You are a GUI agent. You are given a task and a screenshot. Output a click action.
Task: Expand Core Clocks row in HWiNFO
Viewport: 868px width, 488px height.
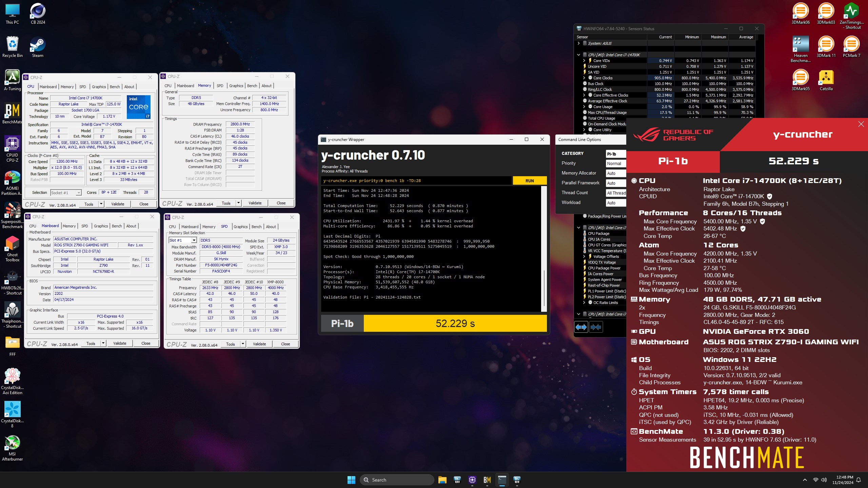click(x=584, y=78)
